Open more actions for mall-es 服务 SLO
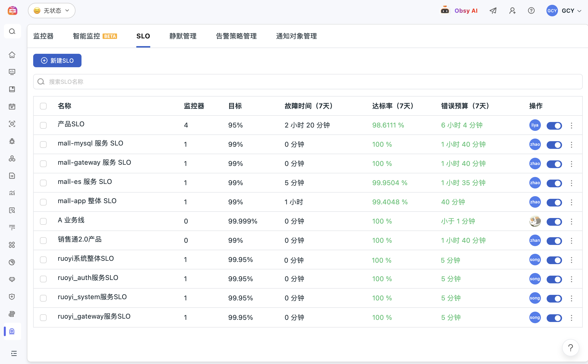The width and height of the screenshot is (588, 364). (571, 183)
